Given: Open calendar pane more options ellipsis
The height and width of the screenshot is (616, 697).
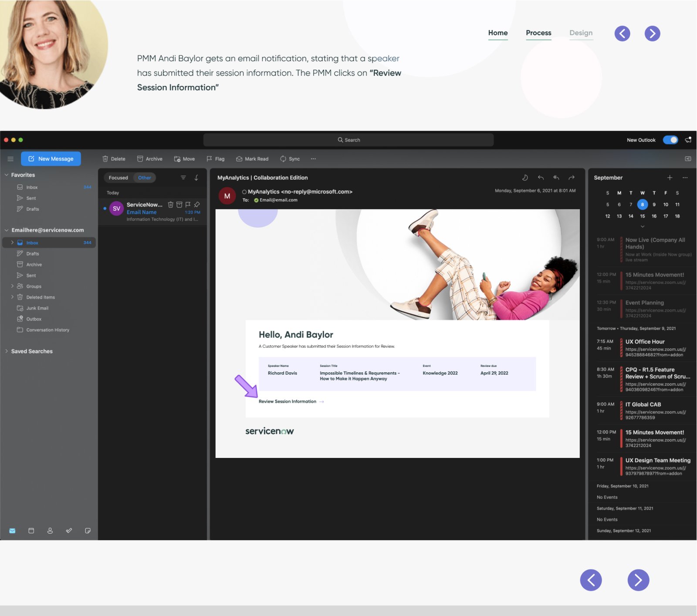Looking at the screenshot, I should (x=685, y=178).
